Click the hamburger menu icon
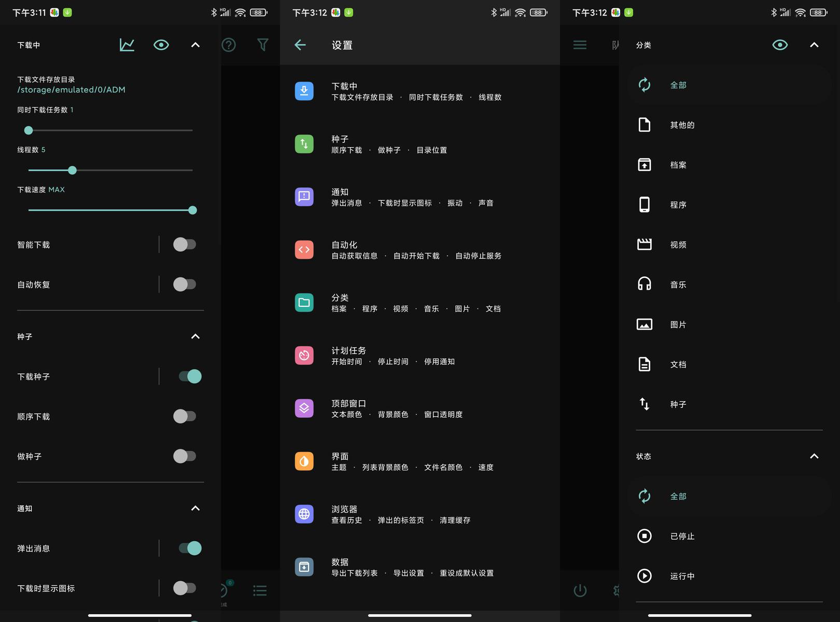This screenshot has width=840, height=622. 580,45
